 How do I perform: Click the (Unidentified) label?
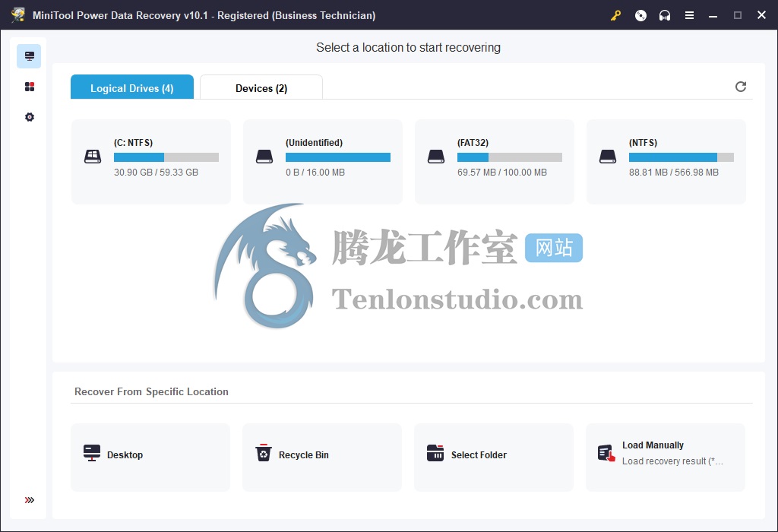pos(314,142)
